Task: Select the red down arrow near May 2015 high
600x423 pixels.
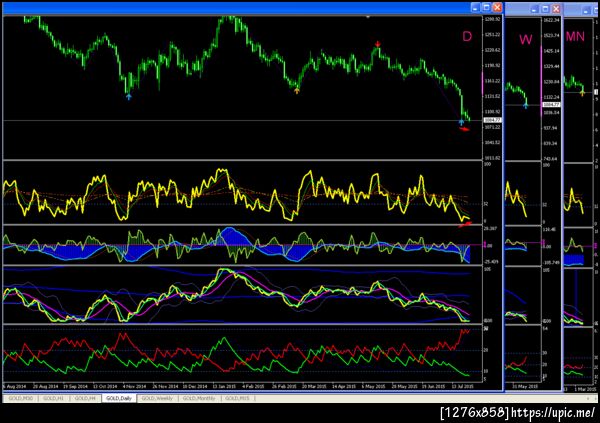Action: point(378,44)
